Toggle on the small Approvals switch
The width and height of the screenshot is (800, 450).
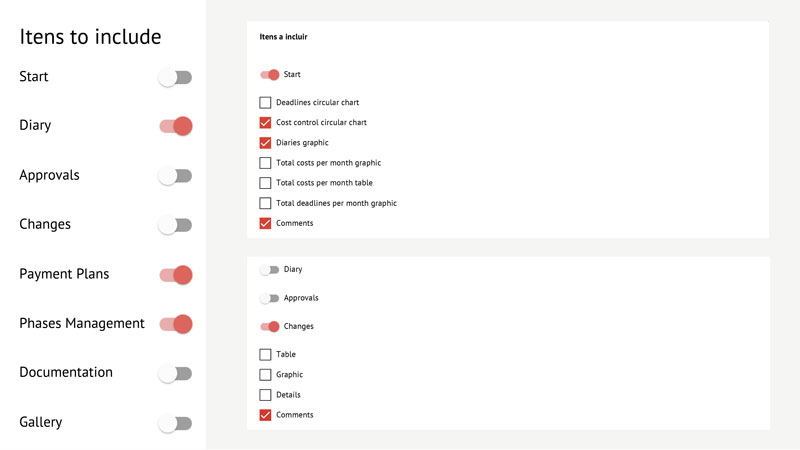(x=269, y=298)
